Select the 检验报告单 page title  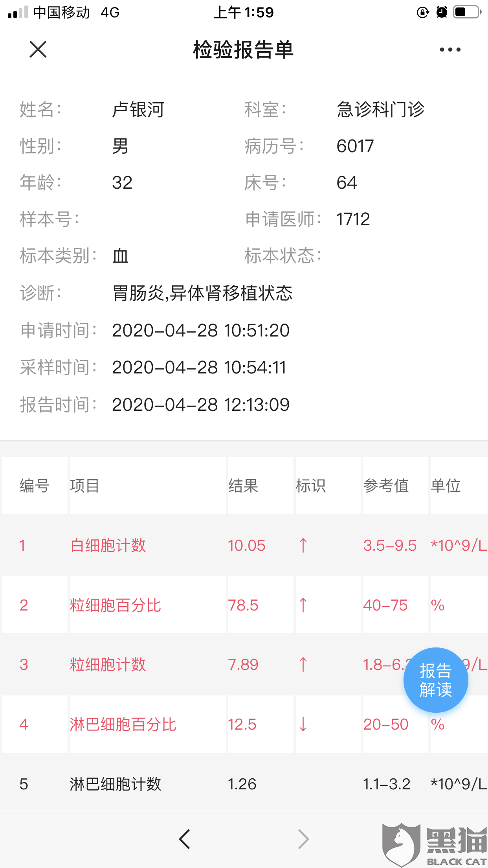pyautogui.click(x=244, y=50)
